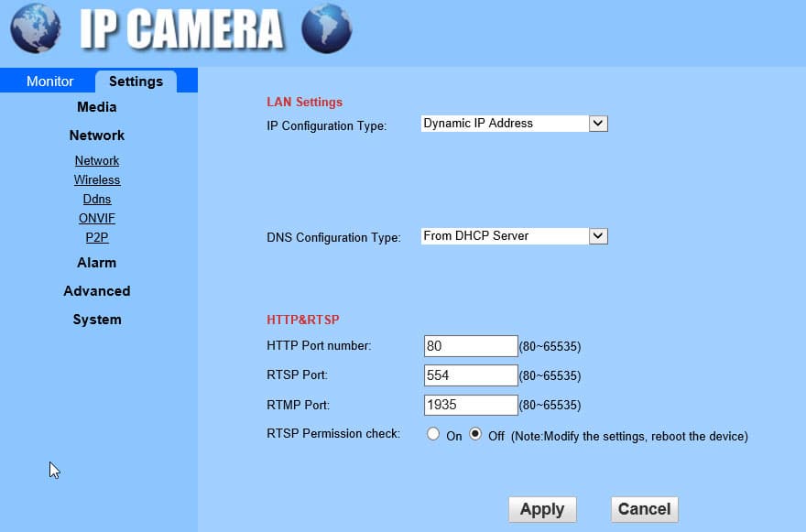Click the reboot note next to Off

pyautogui.click(x=629, y=437)
